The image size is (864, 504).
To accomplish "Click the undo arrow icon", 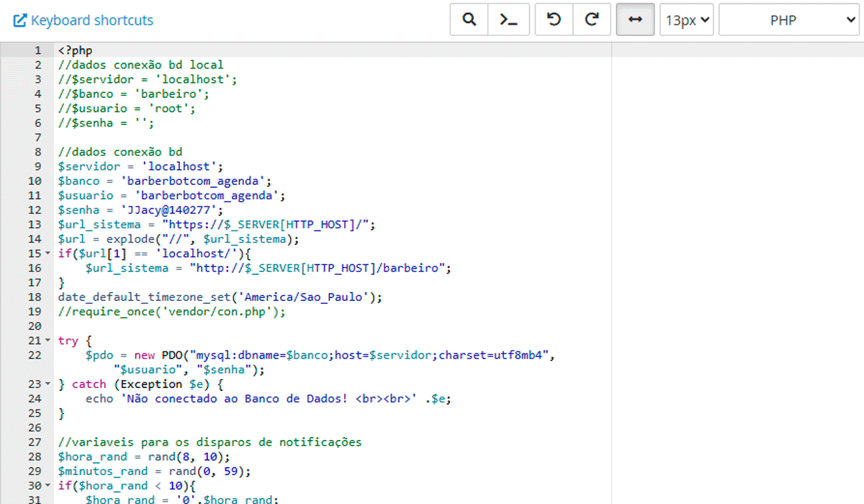I will (x=554, y=20).
